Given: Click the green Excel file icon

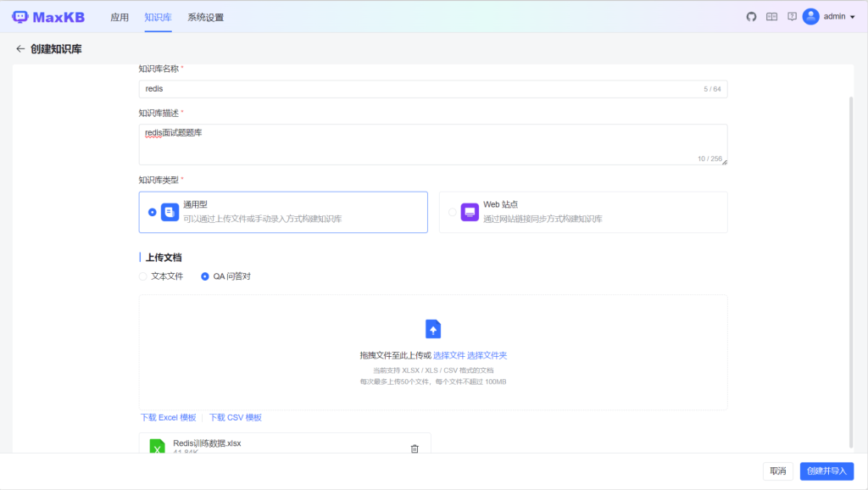Looking at the screenshot, I should click(157, 446).
